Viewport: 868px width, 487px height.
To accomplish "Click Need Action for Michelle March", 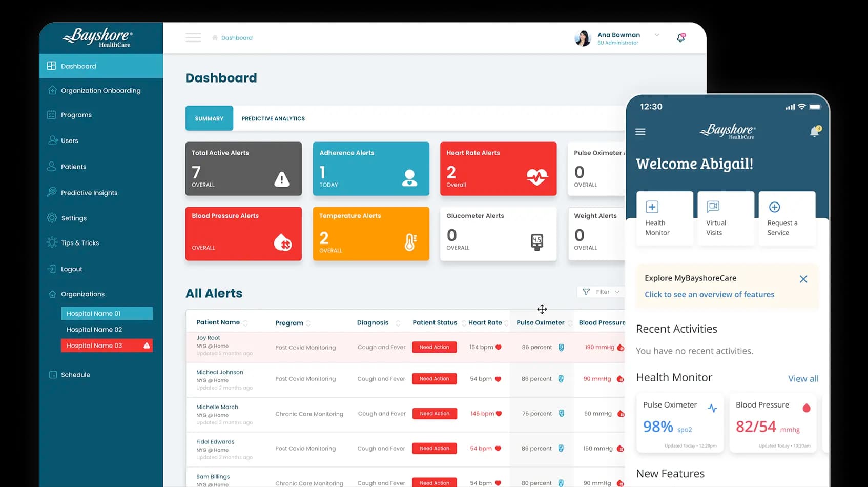I will [435, 414].
